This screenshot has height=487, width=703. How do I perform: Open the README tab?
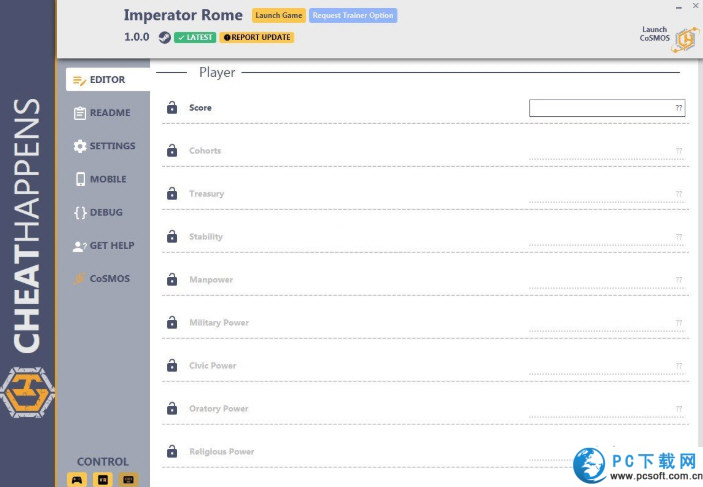pos(102,113)
